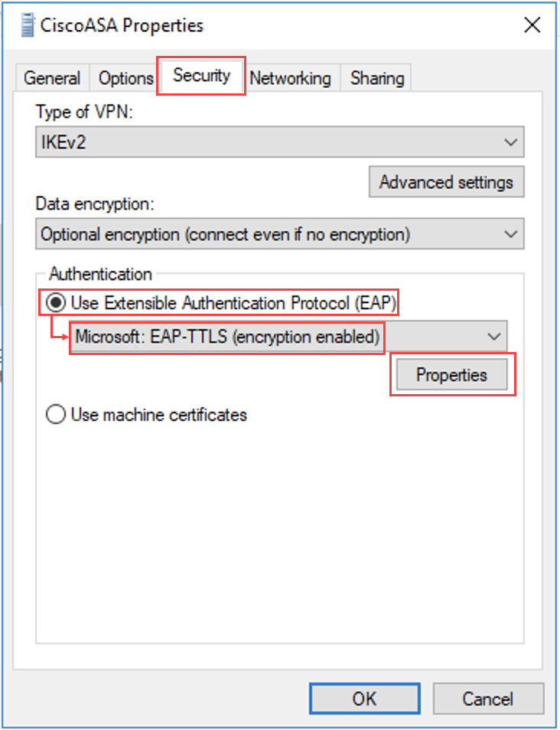Switch to the General tab
The height and width of the screenshot is (730, 560).
[52, 78]
